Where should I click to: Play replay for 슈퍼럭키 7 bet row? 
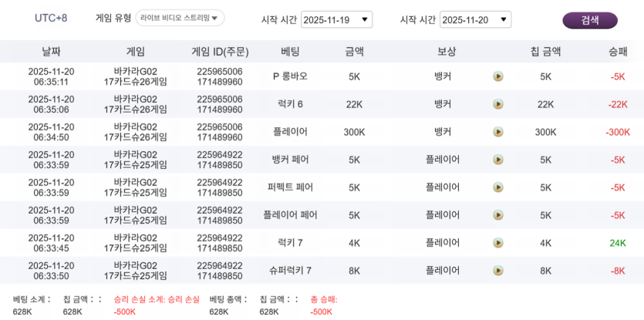click(x=498, y=271)
